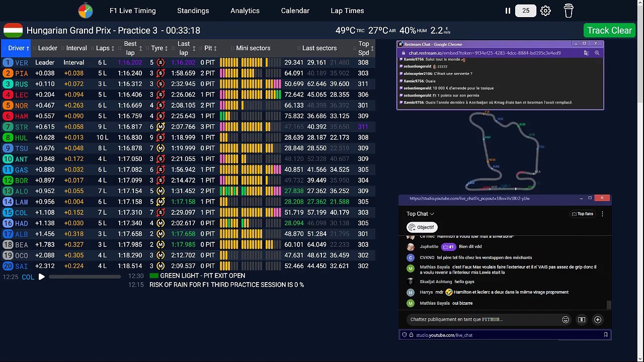The width and height of the screenshot is (644, 362).
Task: Click the Hungarian flag icon
Action: (x=13, y=31)
